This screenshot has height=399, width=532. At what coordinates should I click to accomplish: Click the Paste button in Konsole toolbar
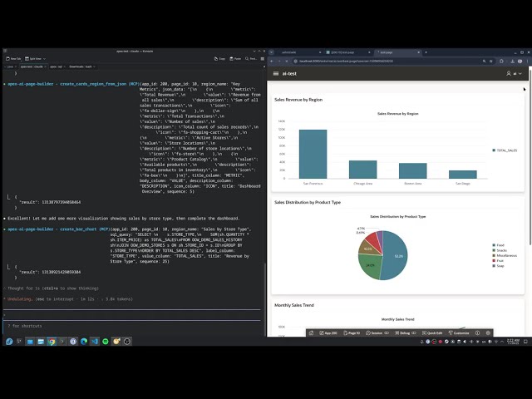(x=235, y=59)
